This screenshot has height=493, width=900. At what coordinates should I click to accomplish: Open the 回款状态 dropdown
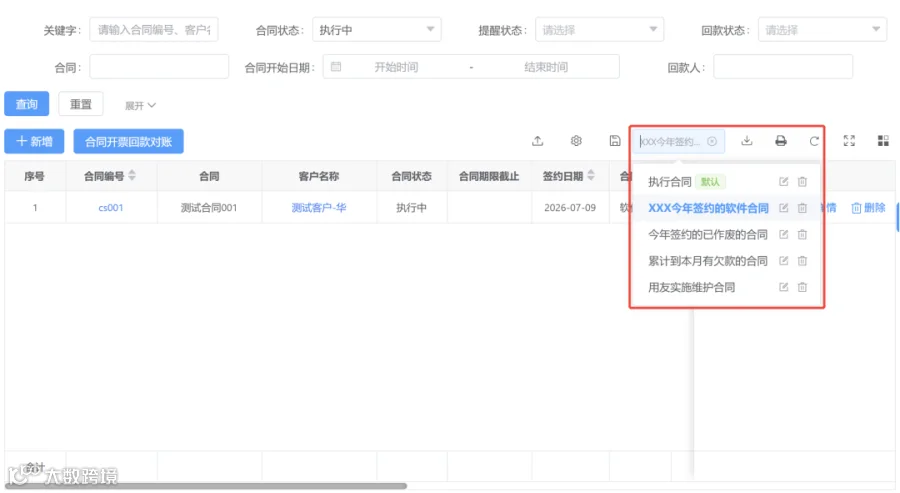click(x=822, y=30)
